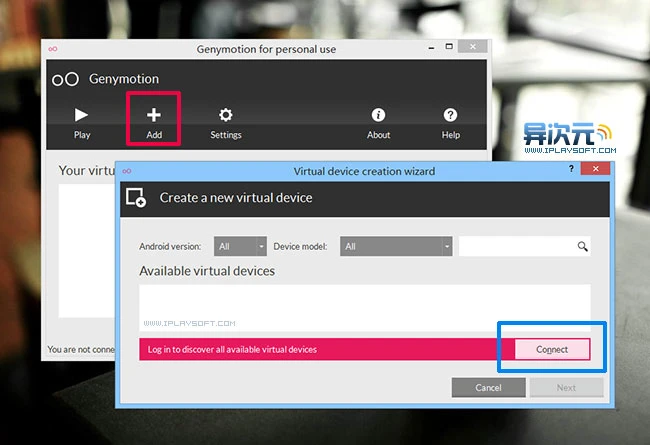
Task: Click the wizard title bar infinity icon
Action: [127, 171]
